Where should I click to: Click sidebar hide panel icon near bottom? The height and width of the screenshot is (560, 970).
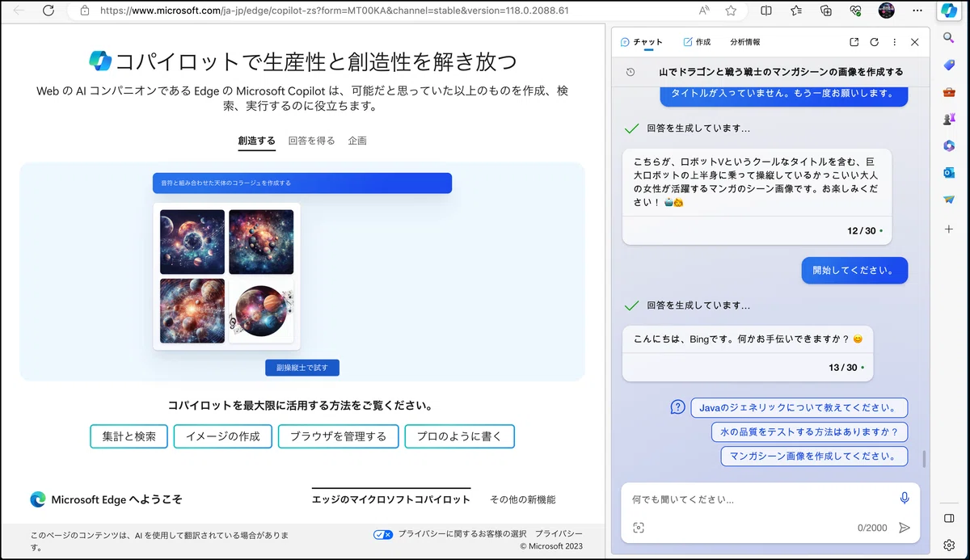pyautogui.click(x=949, y=518)
